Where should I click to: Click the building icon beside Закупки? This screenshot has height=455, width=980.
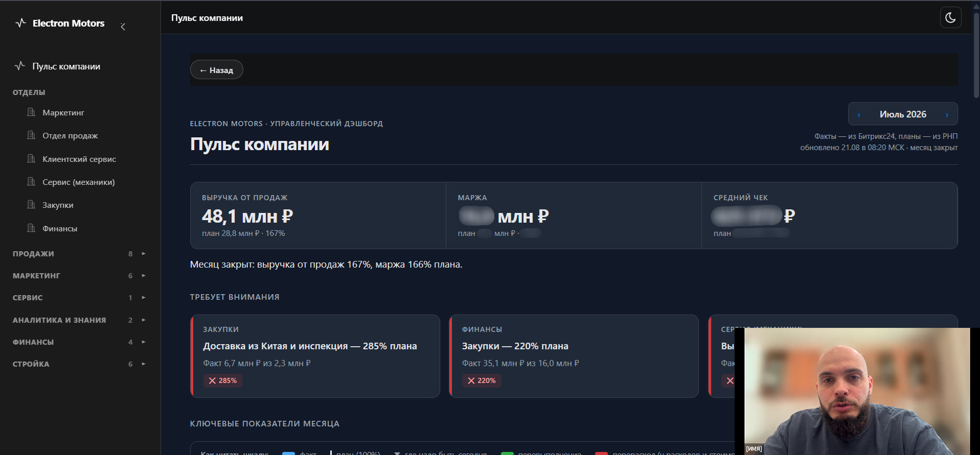(x=31, y=204)
